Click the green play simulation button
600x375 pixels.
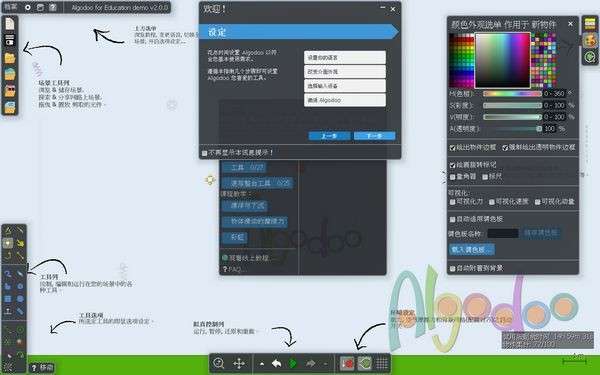[293, 363]
